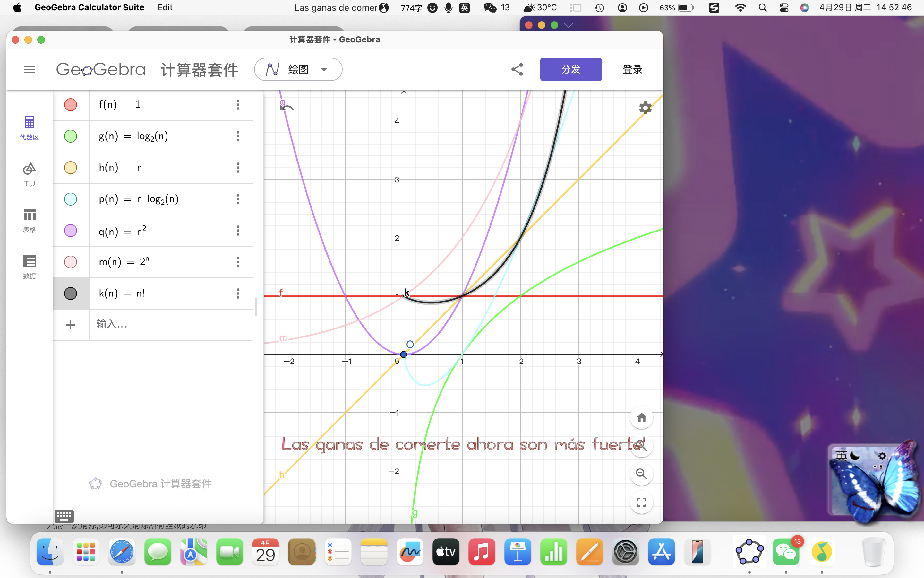Open the hamburger main menu
Screen dimensions: 924x578
coord(30,69)
